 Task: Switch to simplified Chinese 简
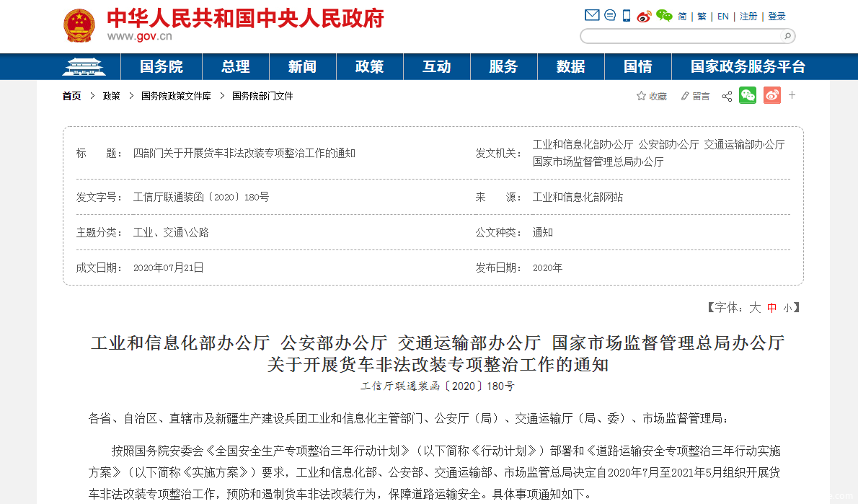click(682, 17)
